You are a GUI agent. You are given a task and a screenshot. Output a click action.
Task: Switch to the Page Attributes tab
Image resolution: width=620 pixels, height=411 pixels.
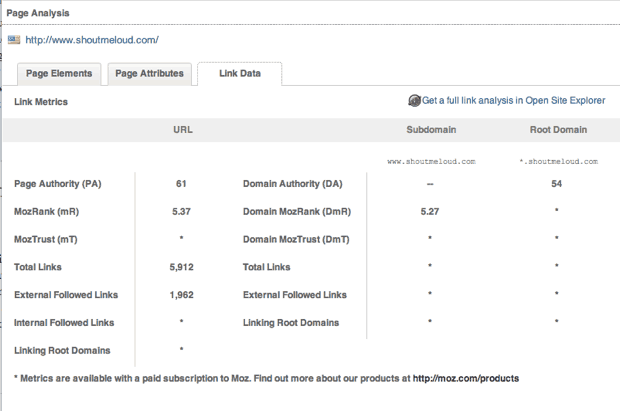[x=149, y=74]
